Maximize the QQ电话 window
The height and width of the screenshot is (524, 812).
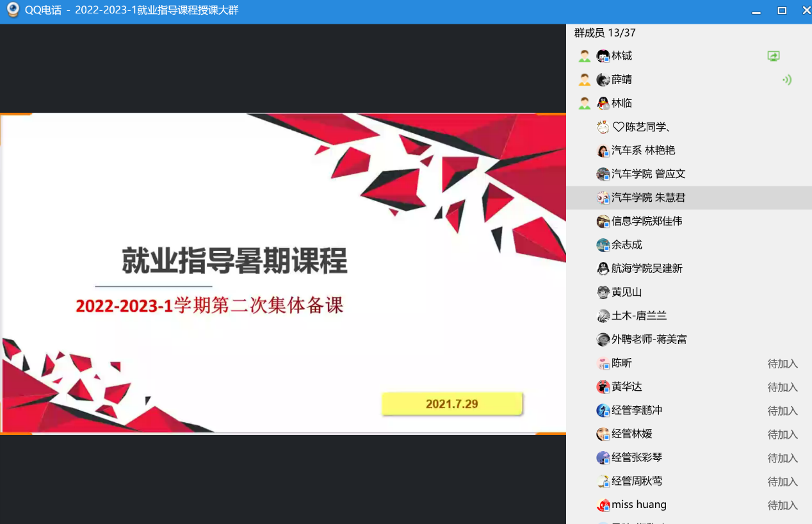(782, 11)
